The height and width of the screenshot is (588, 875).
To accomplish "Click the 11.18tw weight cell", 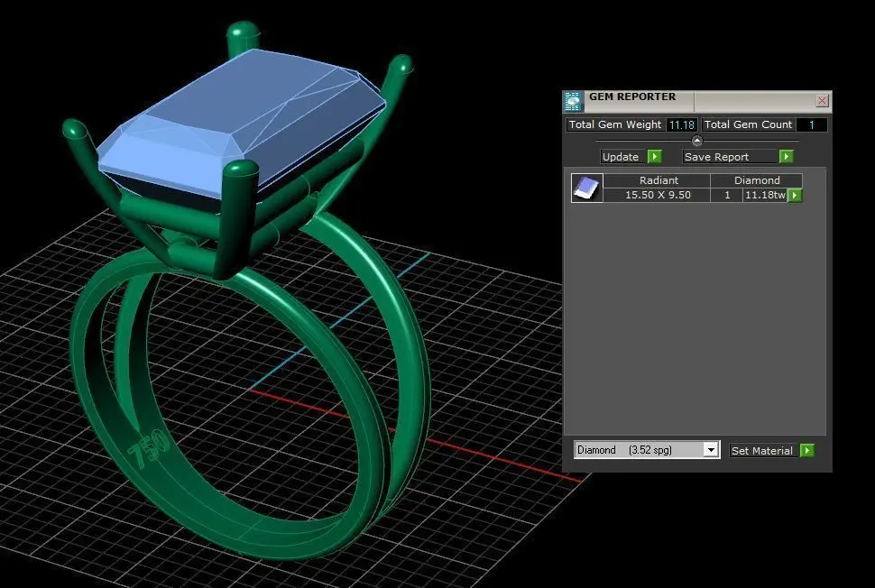I will (x=765, y=196).
